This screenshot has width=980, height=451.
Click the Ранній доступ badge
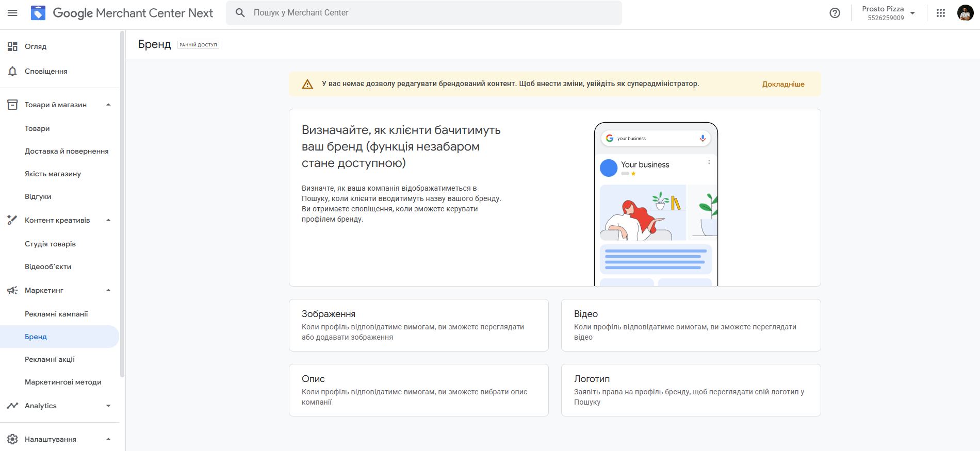pyautogui.click(x=199, y=45)
